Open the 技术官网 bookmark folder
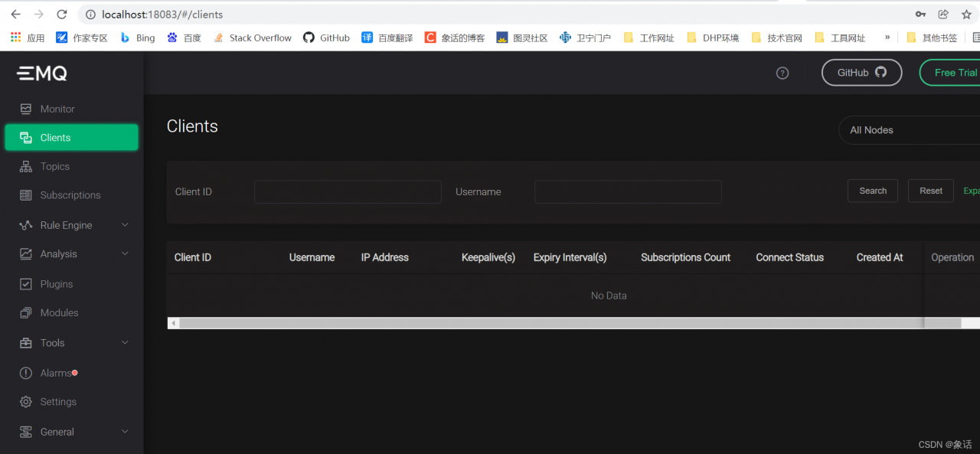Screen dimensions: 980x454 [776, 38]
